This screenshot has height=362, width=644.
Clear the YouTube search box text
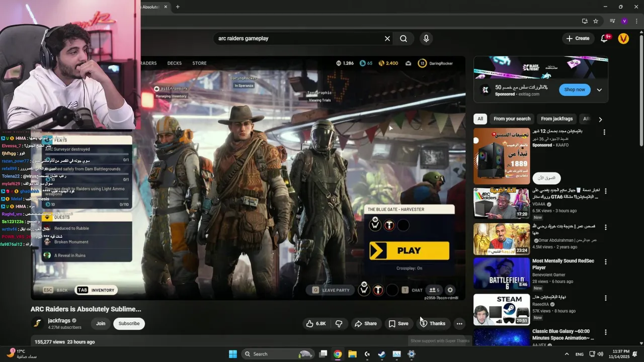point(387,39)
